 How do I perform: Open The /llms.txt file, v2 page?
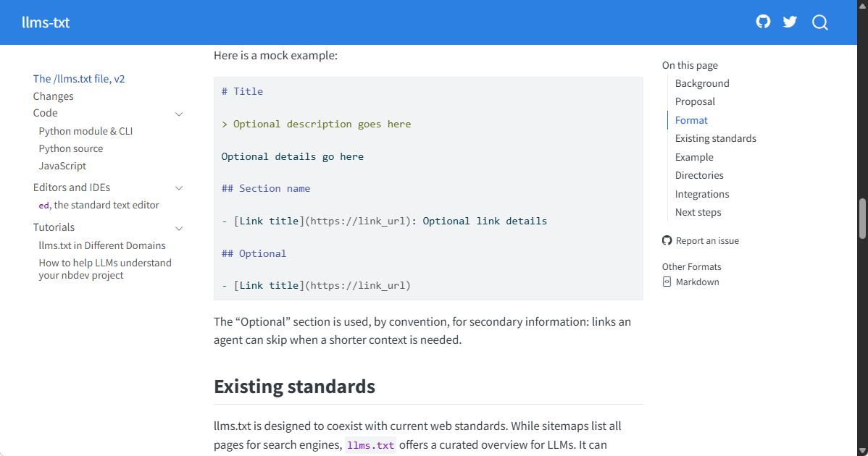coord(78,78)
